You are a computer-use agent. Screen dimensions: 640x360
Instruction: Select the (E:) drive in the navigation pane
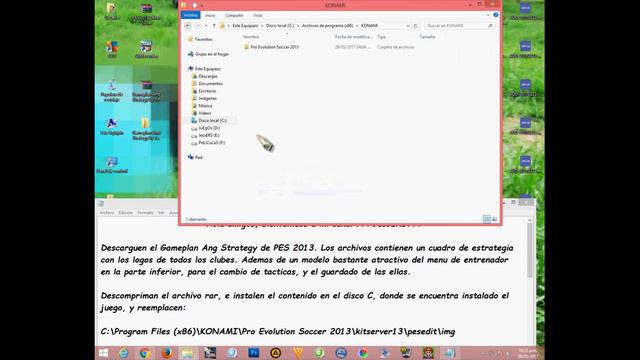[x=209, y=136]
